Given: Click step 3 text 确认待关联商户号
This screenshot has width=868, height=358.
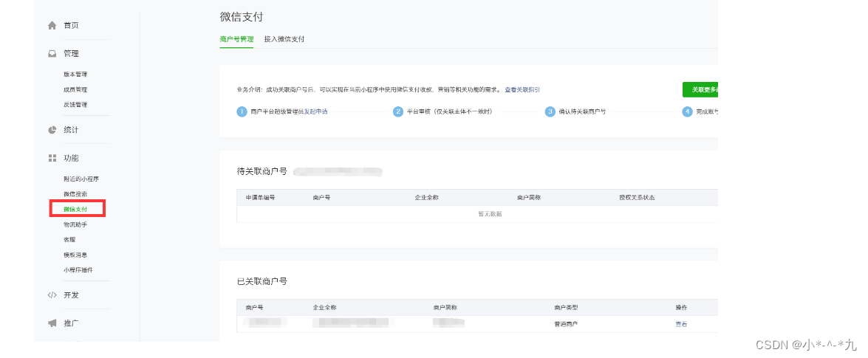Looking at the screenshot, I should click(x=583, y=111).
